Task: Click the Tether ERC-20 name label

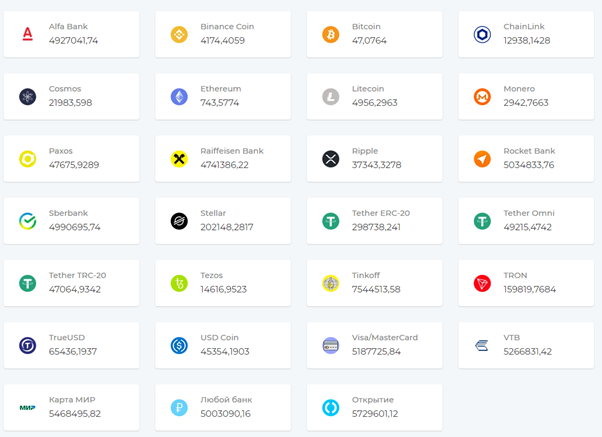Action: click(381, 213)
